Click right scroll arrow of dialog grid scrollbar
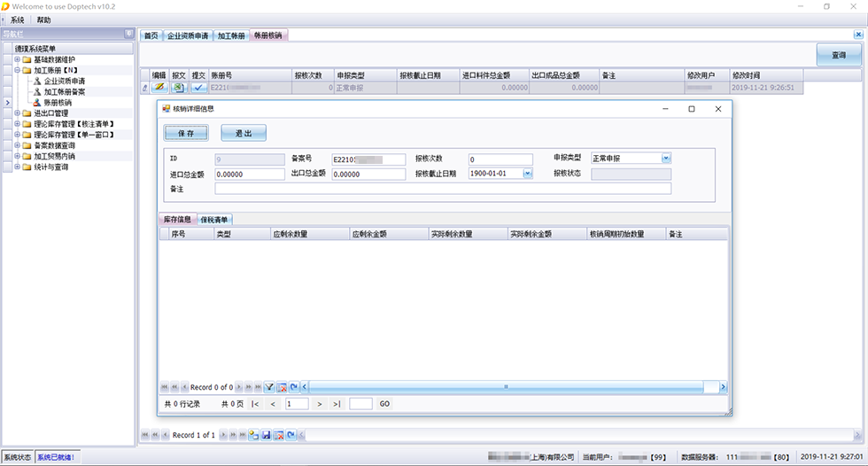The image size is (868, 466). pos(723,387)
